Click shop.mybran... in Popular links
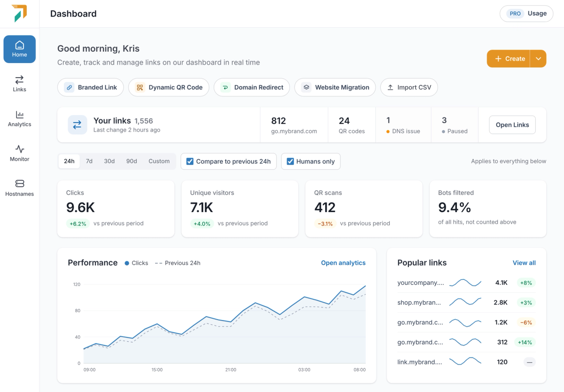Viewport: 564px width, 392px height. 419,303
